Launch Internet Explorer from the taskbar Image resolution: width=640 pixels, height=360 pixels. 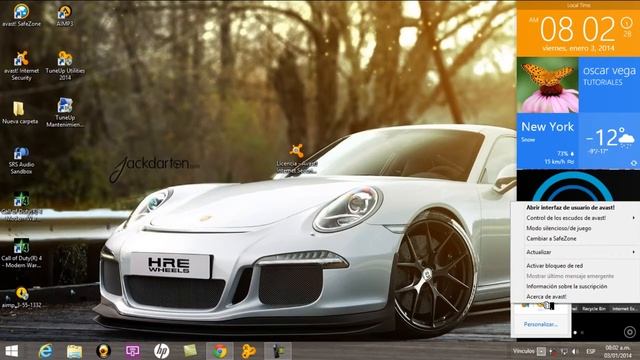coord(45,351)
